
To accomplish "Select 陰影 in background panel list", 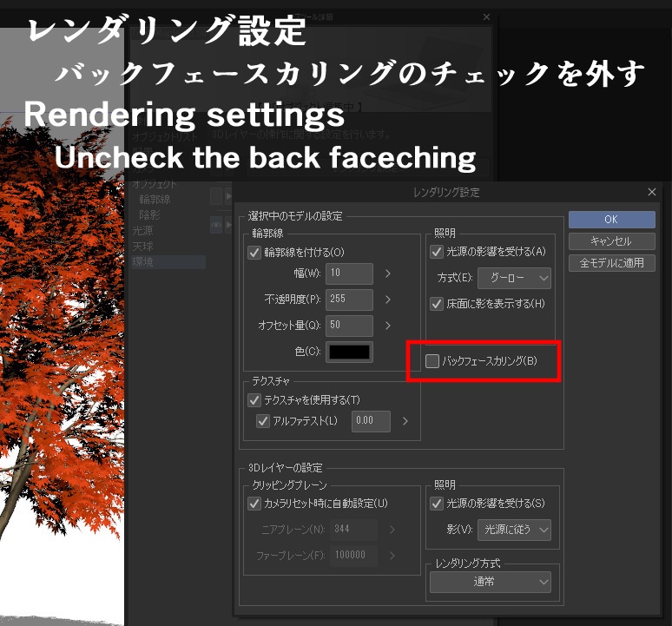I will coord(149,214).
